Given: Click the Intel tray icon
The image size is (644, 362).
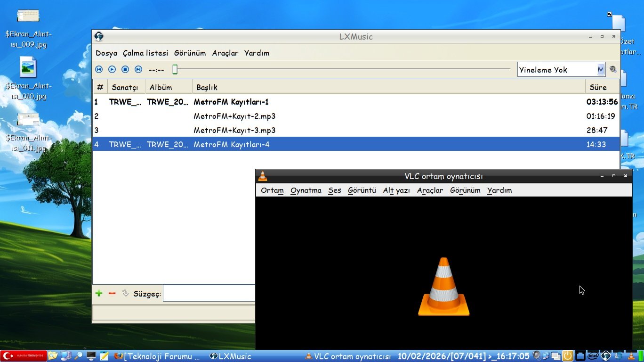Looking at the screenshot, I should tap(593, 356).
